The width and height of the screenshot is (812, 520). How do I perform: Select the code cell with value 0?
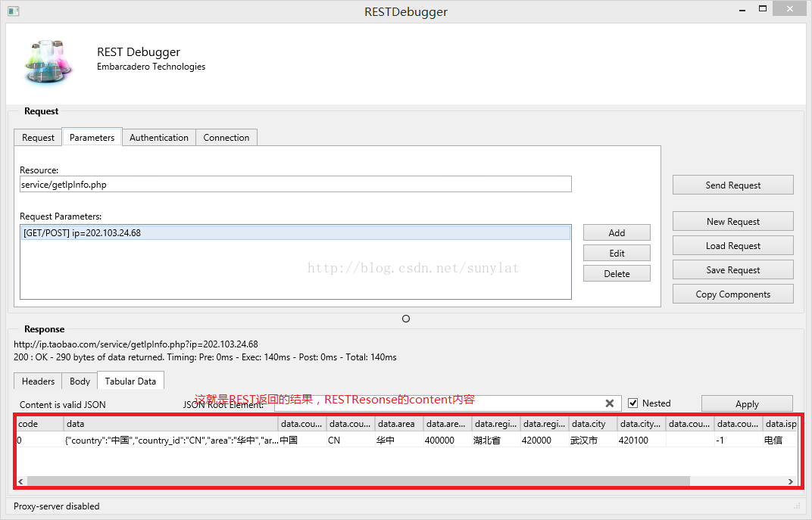tap(40, 441)
